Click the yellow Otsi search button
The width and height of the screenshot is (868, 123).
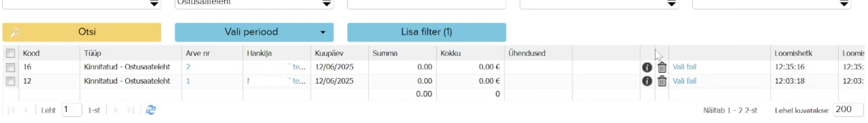click(x=81, y=32)
